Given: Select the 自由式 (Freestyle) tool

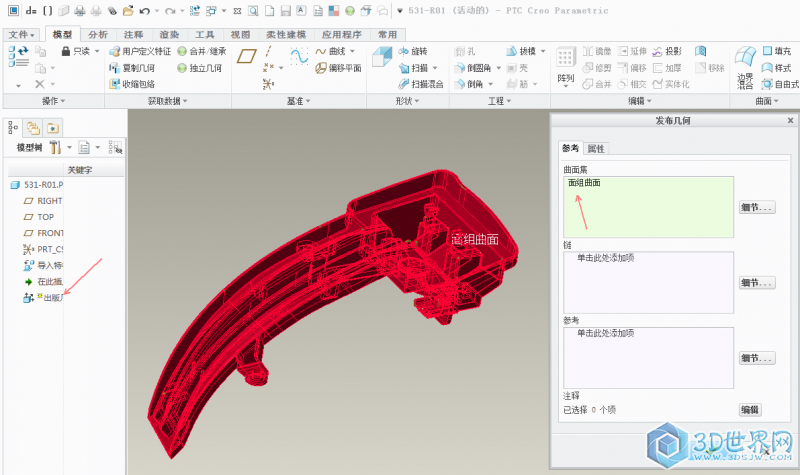Looking at the screenshot, I should (x=781, y=84).
